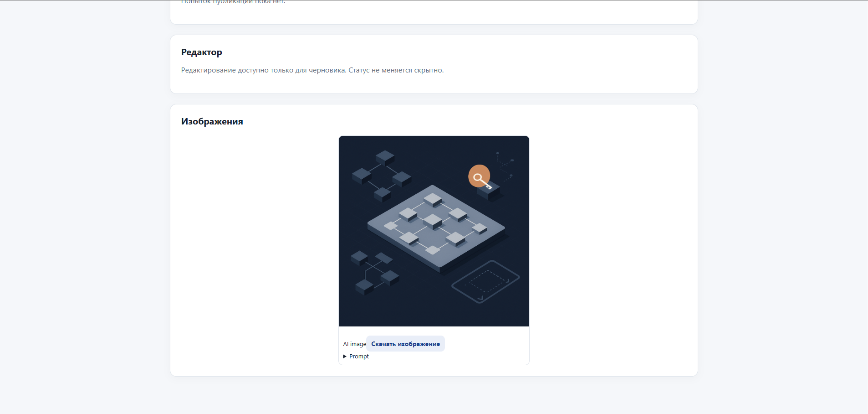868x414 pixels.
Task: Open the AI-generated isometric image thumbnail
Action: (434, 231)
